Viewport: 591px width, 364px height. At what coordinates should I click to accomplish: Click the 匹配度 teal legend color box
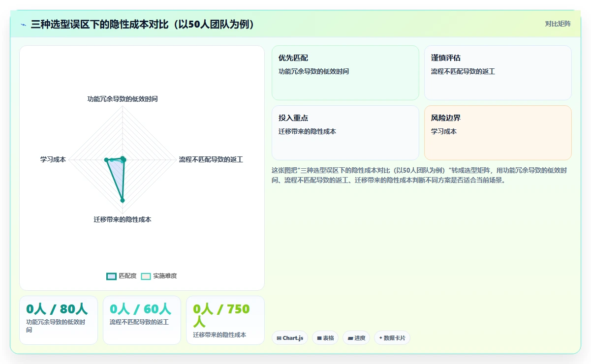click(x=112, y=276)
